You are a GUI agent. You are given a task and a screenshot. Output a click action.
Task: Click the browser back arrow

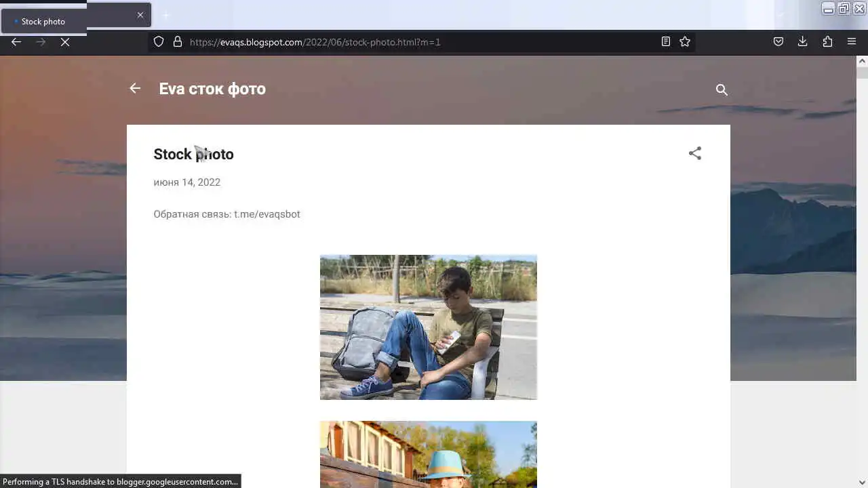point(16,42)
